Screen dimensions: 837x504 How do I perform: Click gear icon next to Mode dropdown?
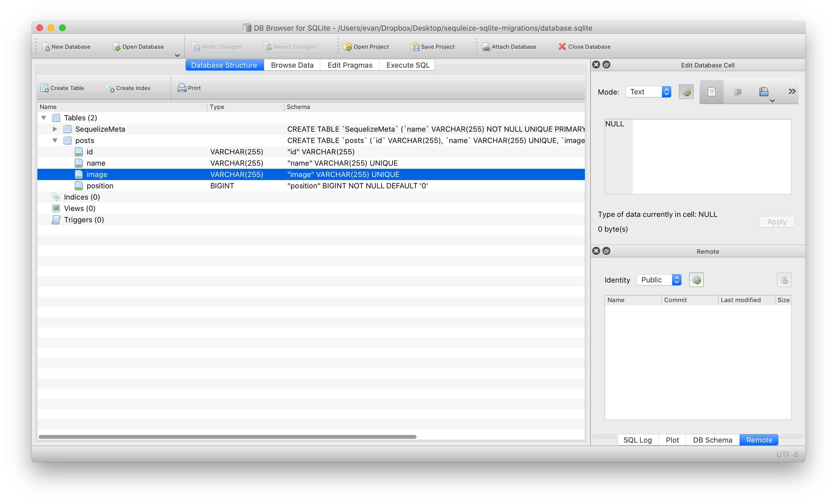coord(686,92)
